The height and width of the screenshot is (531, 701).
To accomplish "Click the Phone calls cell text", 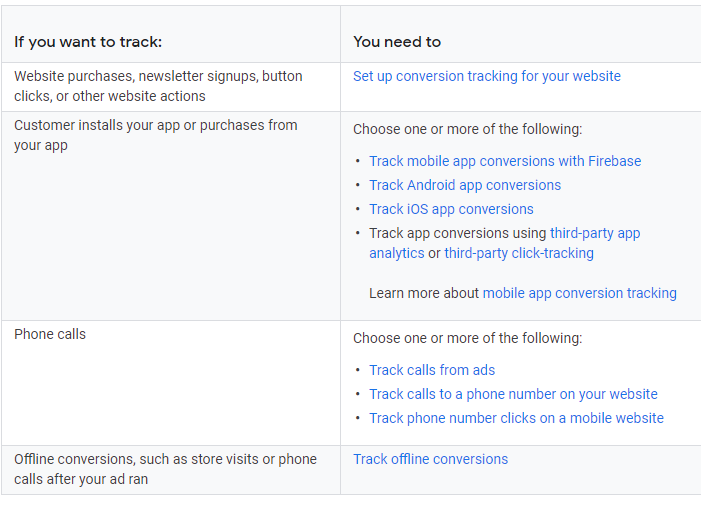I will click(x=50, y=334).
